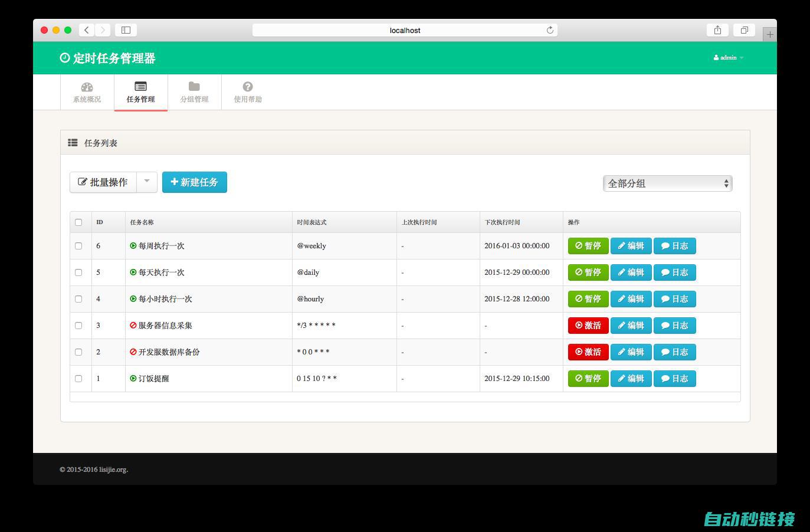Edit the 每天执行一次 task
This screenshot has height=532, width=810.
631,272
